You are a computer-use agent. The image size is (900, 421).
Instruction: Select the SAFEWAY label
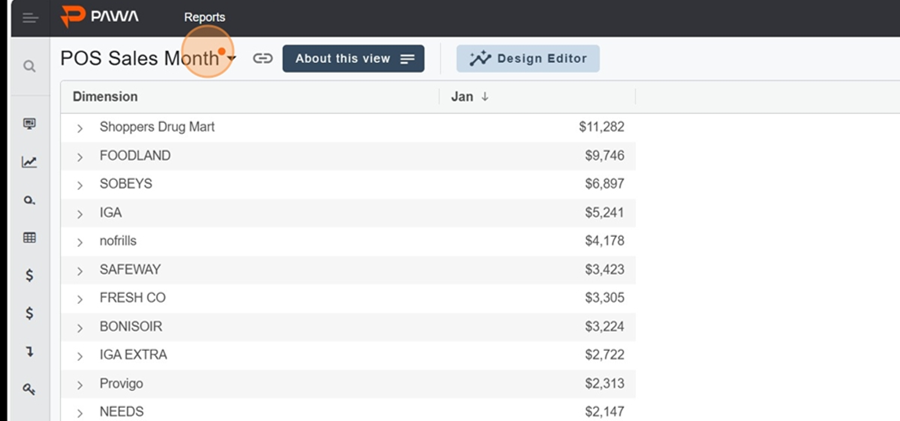coord(130,269)
